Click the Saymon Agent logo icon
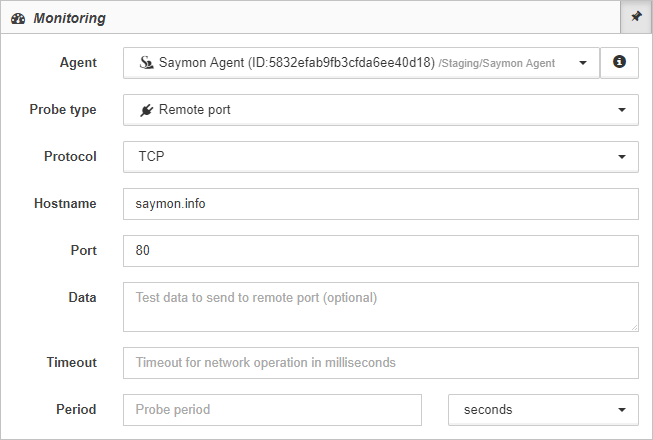Image resolution: width=653 pixels, height=440 pixels. pyautogui.click(x=146, y=62)
